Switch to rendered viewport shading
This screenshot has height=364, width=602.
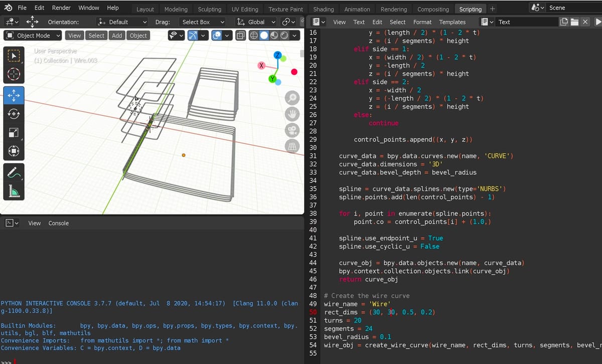coord(284,36)
